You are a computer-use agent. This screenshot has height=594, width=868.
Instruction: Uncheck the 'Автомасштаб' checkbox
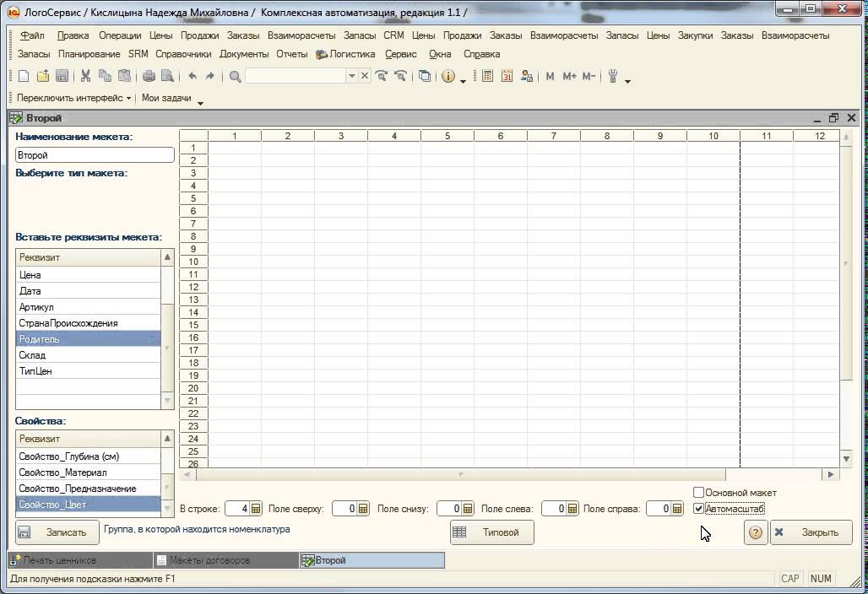coord(698,508)
